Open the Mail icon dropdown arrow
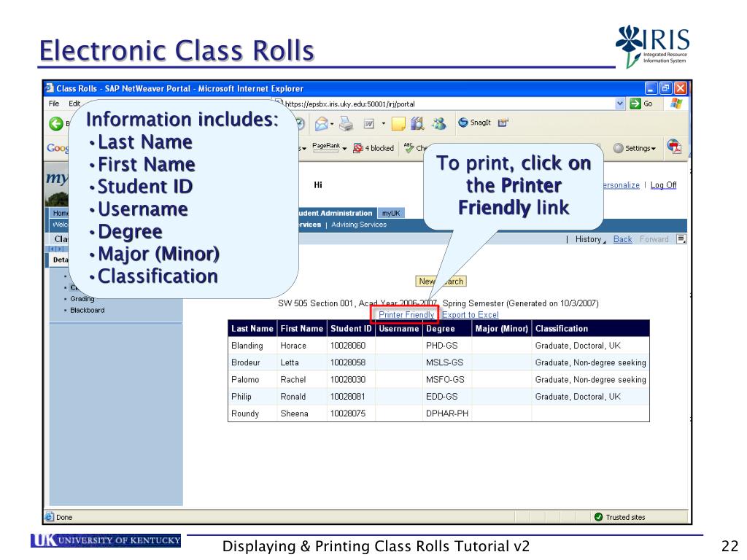This screenshot has height=560, width=747. point(332,124)
